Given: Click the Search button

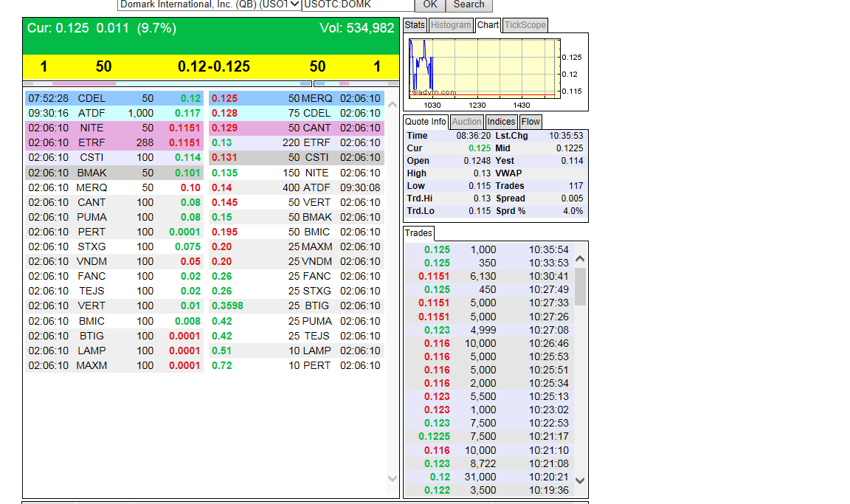Looking at the screenshot, I should coord(469,5).
